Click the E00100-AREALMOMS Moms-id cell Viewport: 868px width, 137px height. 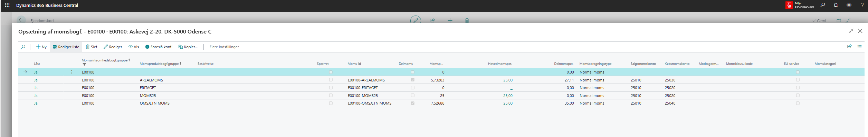point(366,80)
